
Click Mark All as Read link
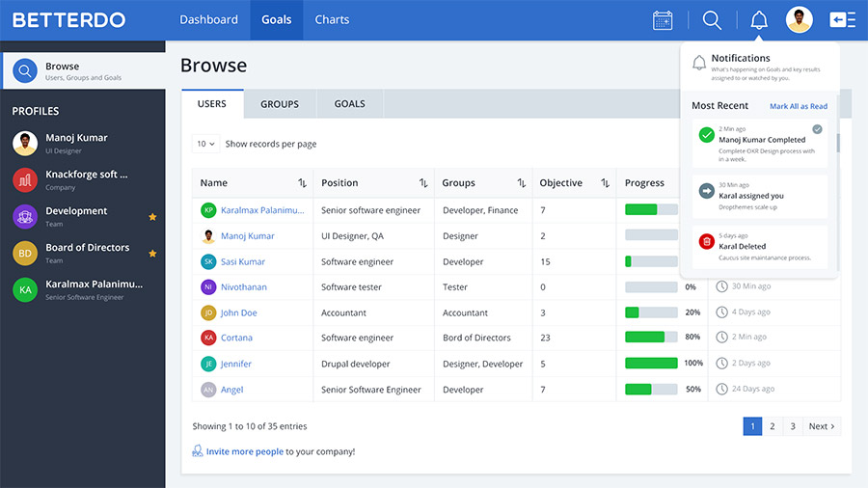[798, 106]
